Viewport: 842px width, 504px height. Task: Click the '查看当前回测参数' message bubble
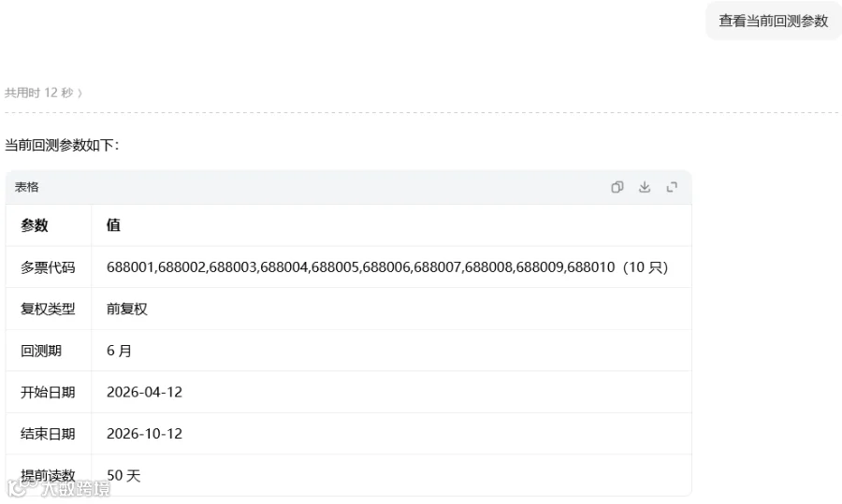click(774, 21)
